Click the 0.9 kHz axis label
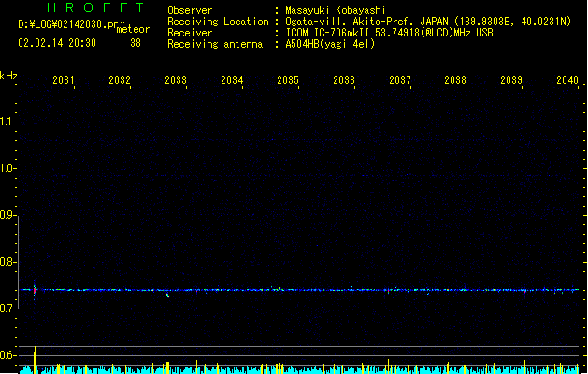The width and height of the screenshot is (588, 374). click(7, 215)
